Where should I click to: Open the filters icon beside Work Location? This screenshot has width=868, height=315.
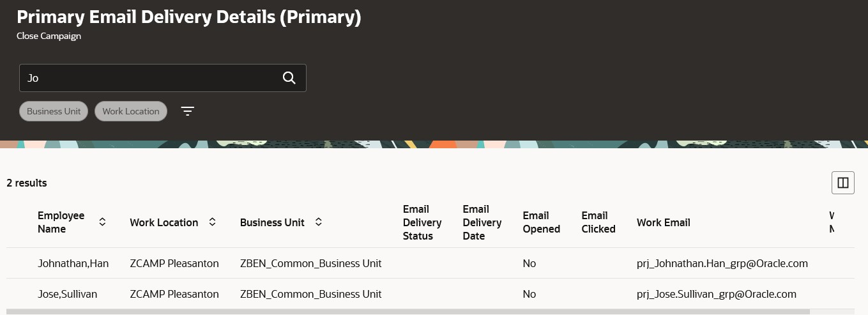(x=187, y=111)
